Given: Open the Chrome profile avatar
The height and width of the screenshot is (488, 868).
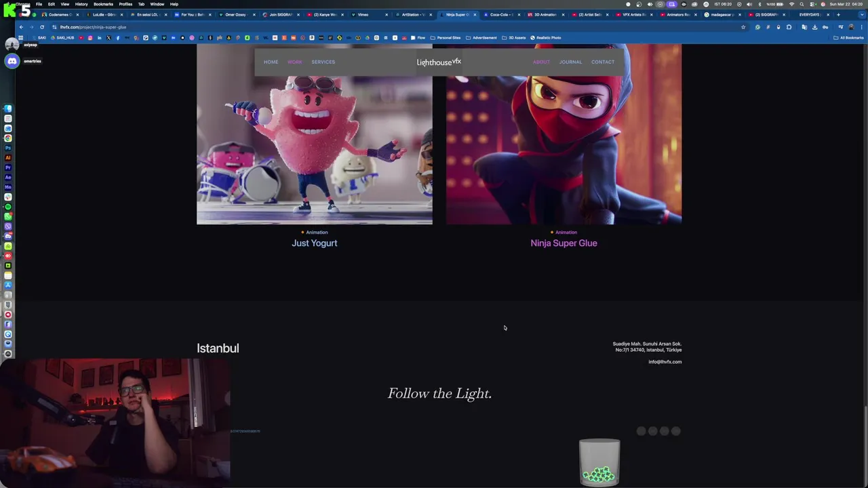Looking at the screenshot, I should pos(851,27).
